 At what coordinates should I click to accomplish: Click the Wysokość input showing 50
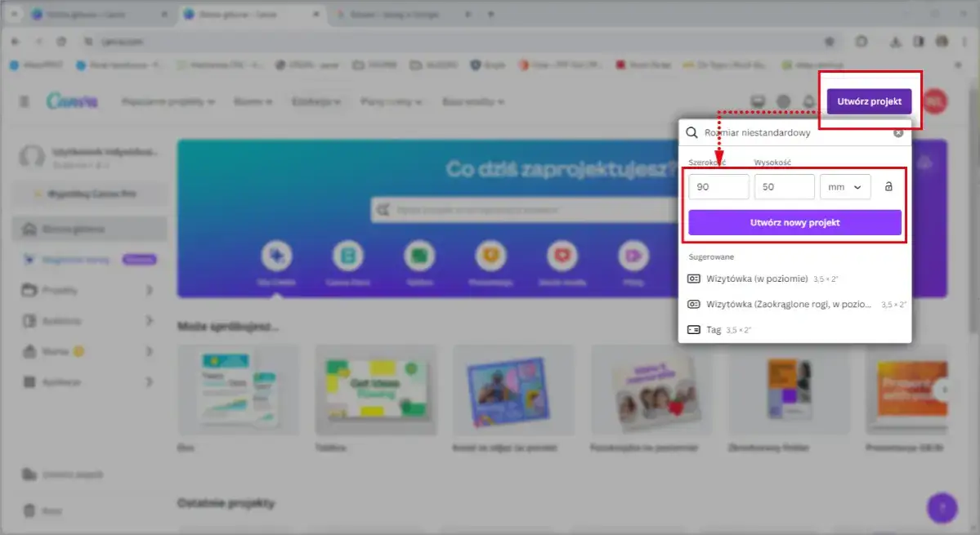pos(783,186)
